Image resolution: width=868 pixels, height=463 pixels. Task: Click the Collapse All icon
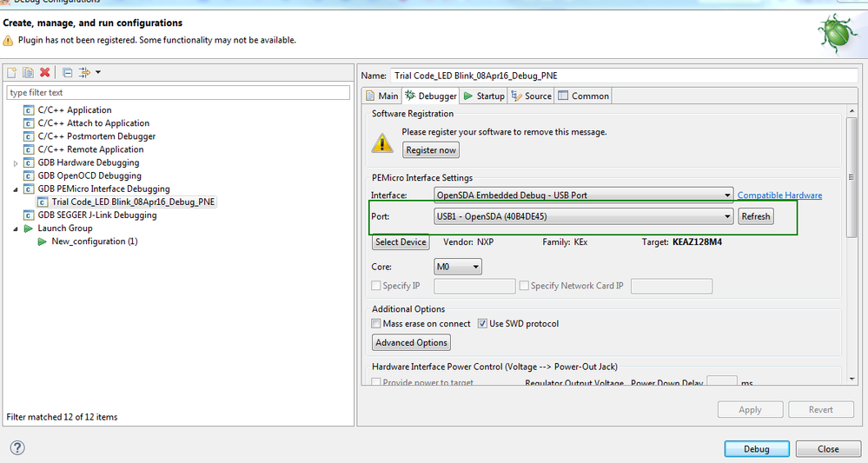(x=68, y=72)
